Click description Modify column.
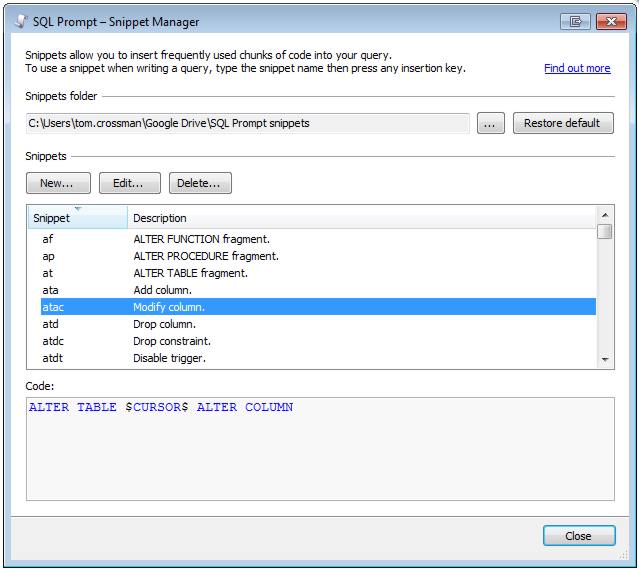This screenshot has height=569, width=639. (x=169, y=307)
